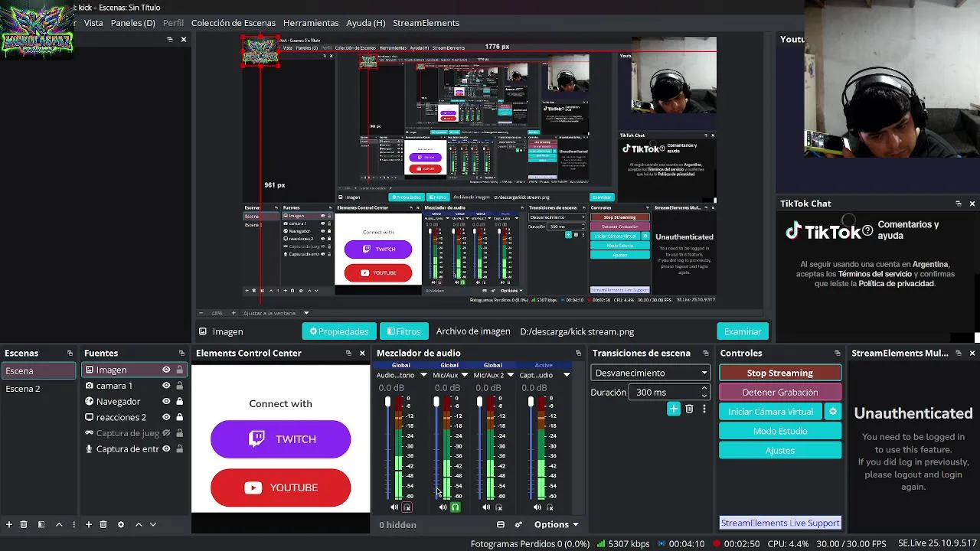Add a scene transition with plus button
Screen dimensions: 980x551
point(674,409)
